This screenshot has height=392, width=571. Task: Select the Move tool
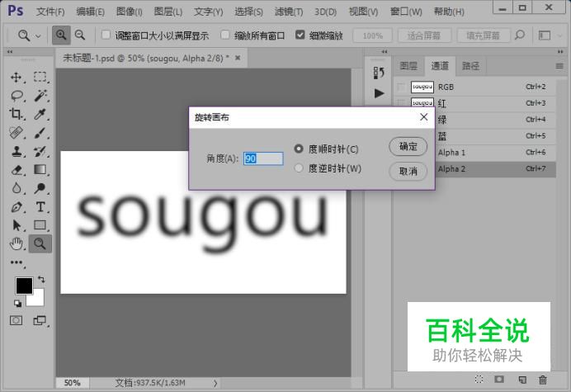click(16, 78)
